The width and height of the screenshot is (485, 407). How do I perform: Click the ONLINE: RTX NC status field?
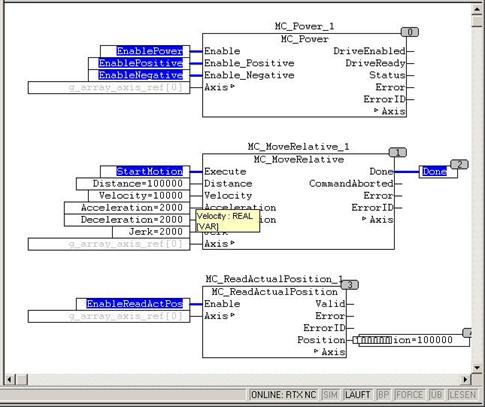[284, 395]
